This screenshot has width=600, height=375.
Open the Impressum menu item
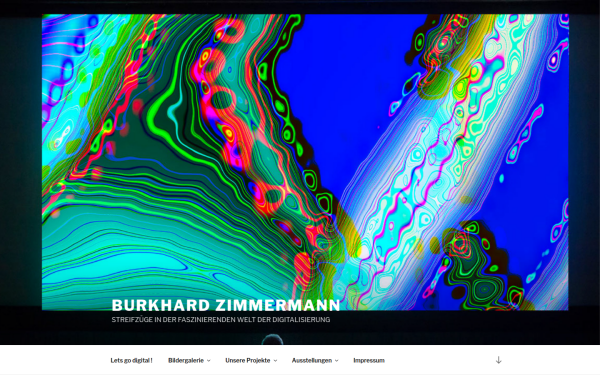point(369,360)
